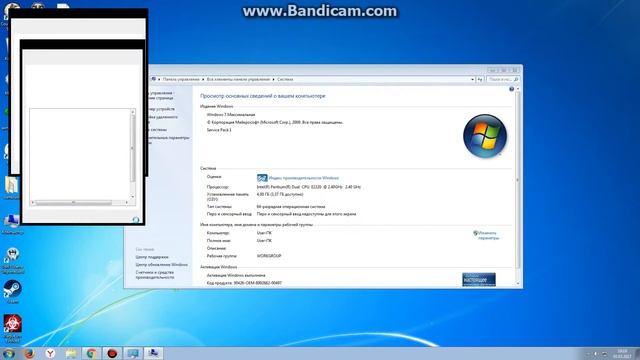This screenshot has width=640, height=360.
Task: Open Центр обновления Windows link
Action: tap(162, 264)
